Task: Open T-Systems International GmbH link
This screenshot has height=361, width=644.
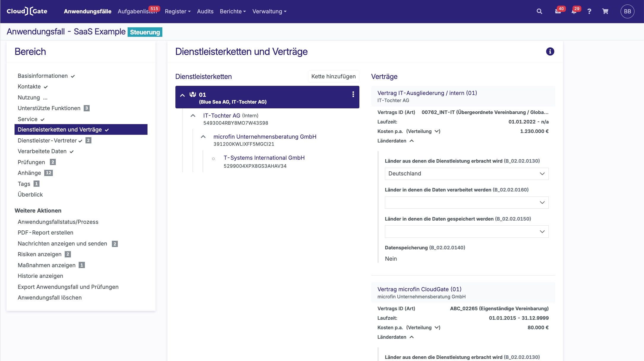Action: (264, 158)
